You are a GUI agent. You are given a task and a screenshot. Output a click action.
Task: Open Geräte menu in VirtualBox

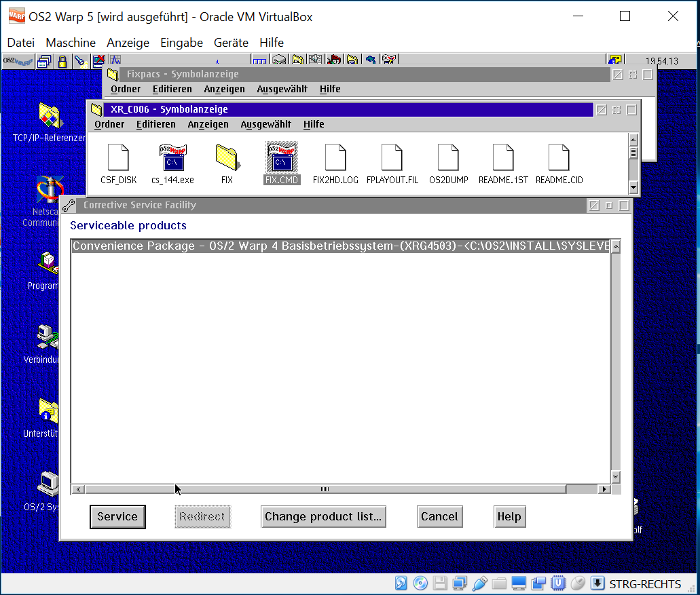pos(232,43)
